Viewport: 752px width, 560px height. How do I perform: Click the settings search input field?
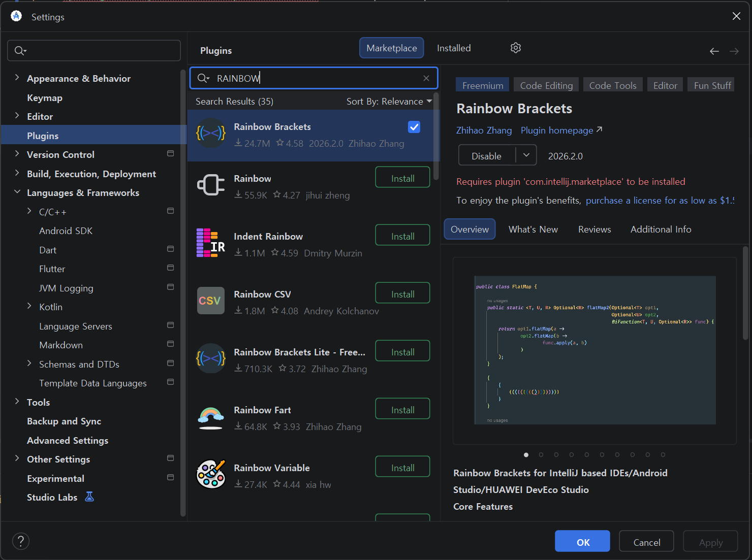pos(94,51)
